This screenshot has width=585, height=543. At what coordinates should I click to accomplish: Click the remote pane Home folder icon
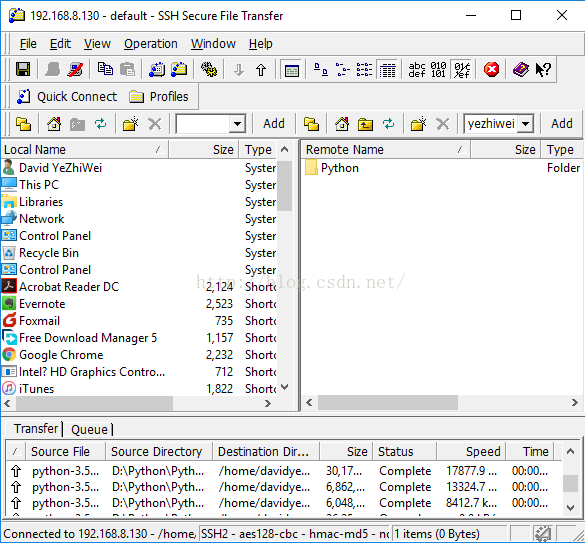click(x=342, y=124)
